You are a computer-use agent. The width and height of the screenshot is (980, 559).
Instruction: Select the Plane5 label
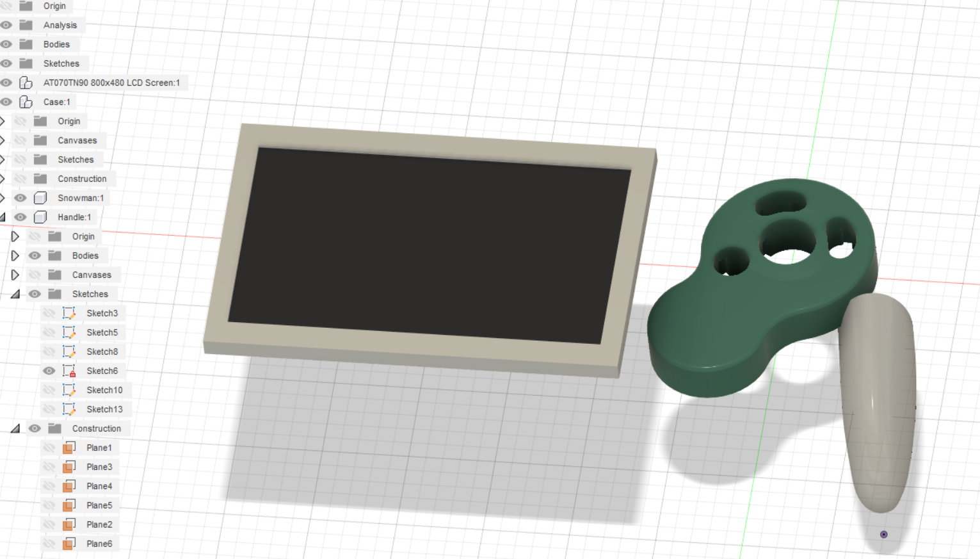pyautogui.click(x=99, y=505)
